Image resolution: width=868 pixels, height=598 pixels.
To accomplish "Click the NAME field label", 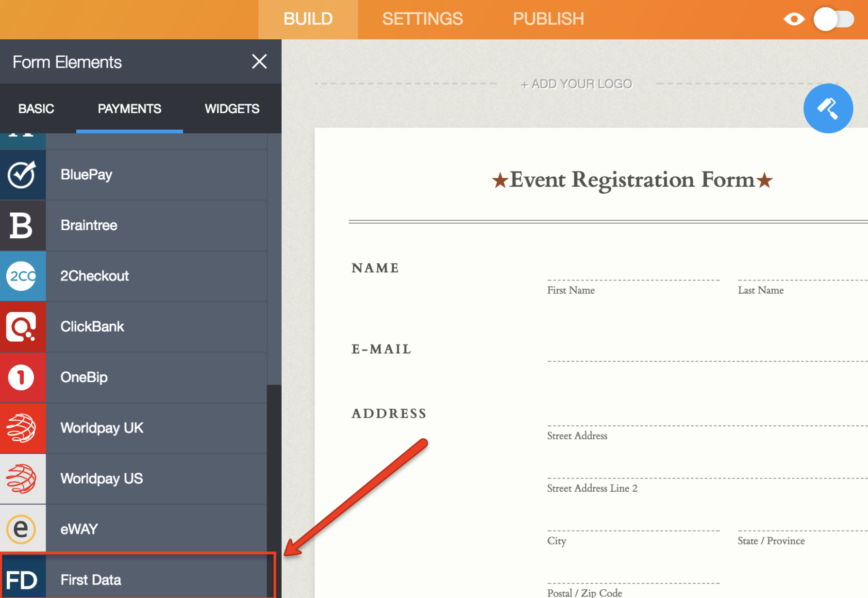I will click(x=375, y=268).
